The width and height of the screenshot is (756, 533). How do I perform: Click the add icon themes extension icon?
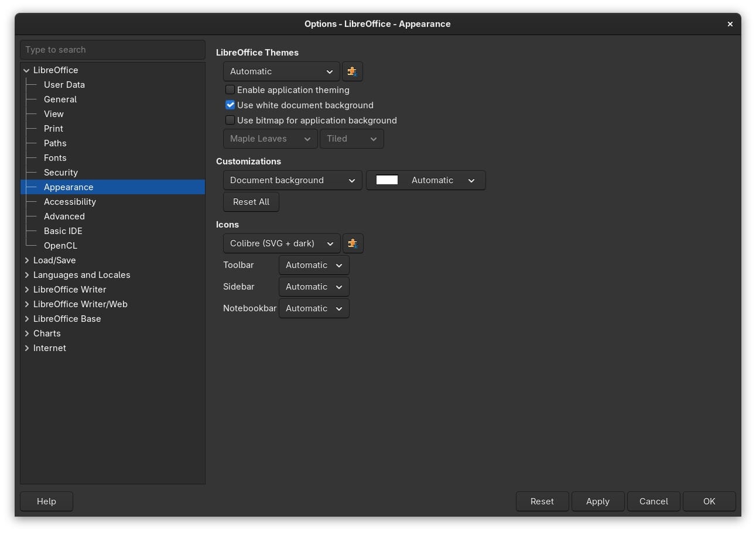pos(353,243)
